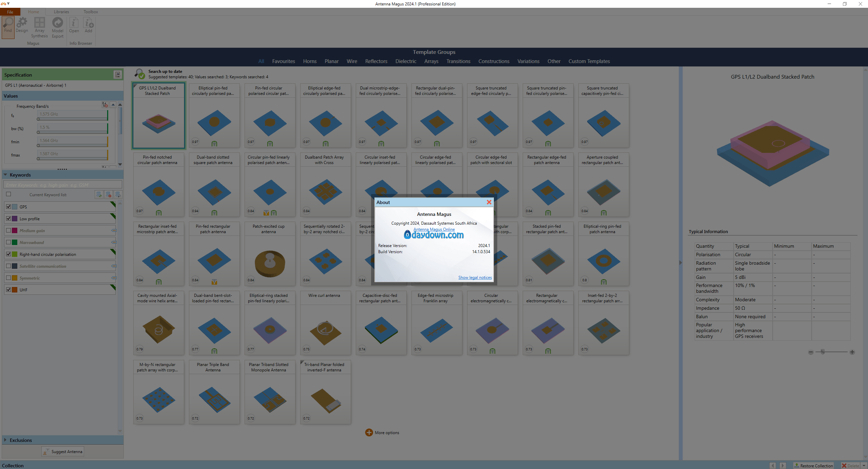Click the Enter Keywords input field
The image size is (868, 469).
click(x=62, y=185)
